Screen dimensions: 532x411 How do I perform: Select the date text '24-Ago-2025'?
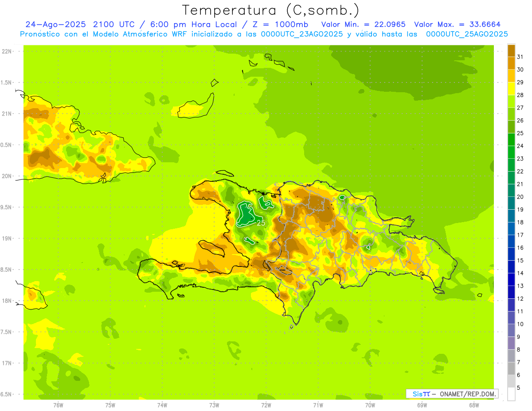[x=55, y=25]
